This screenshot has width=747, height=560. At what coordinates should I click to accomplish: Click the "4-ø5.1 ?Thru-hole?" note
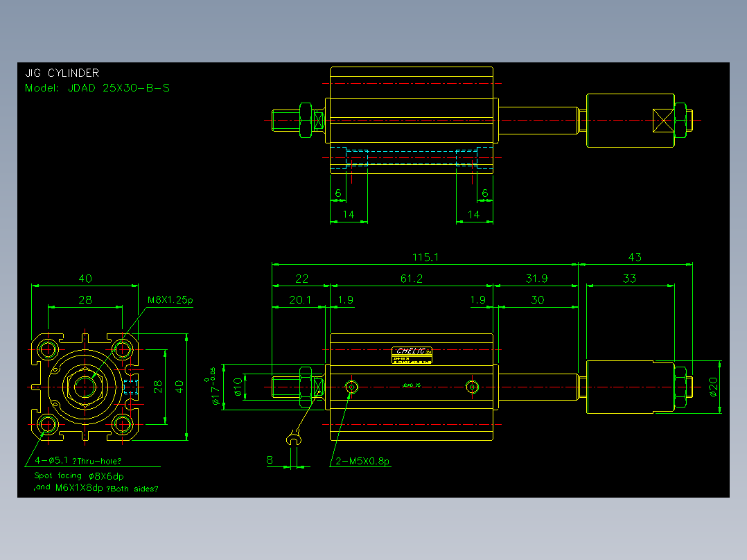pos(78,461)
